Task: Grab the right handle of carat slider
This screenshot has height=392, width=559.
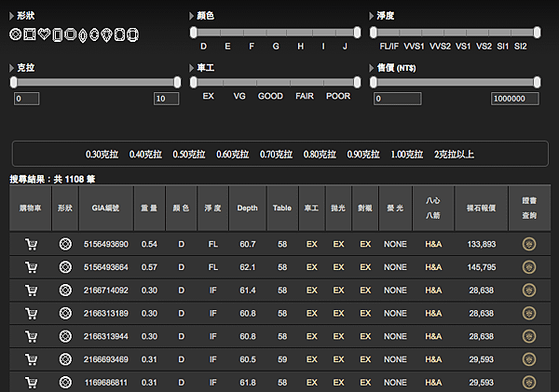Action: 177,82
